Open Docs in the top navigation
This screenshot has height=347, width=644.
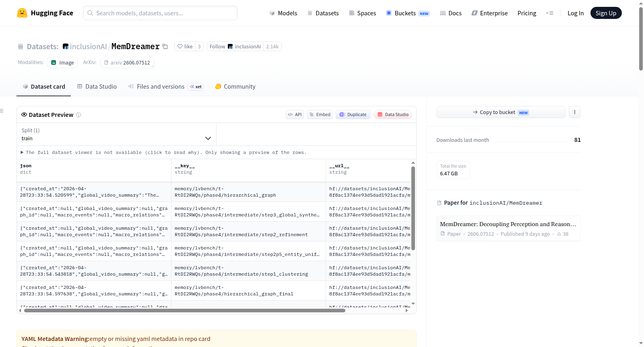tap(451, 13)
